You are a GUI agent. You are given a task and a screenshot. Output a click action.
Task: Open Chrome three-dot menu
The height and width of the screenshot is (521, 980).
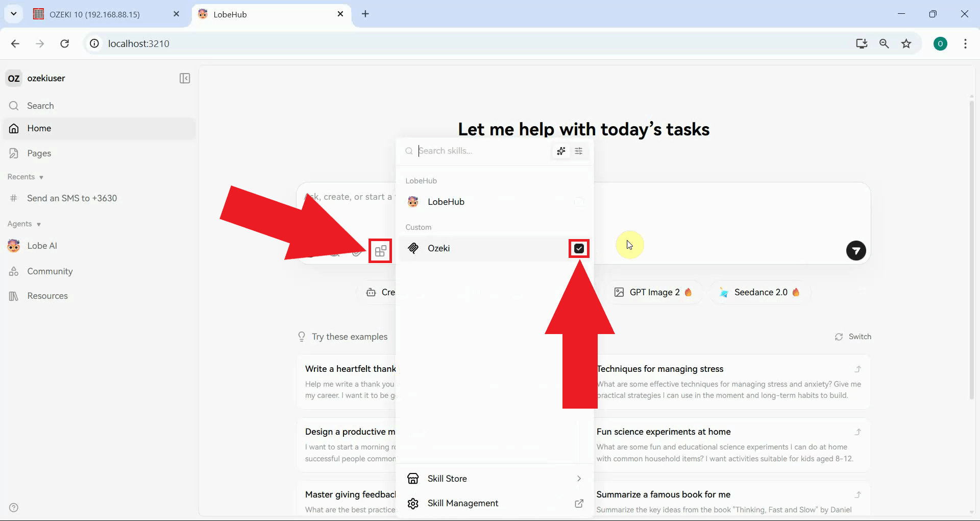tap(965, 43)
